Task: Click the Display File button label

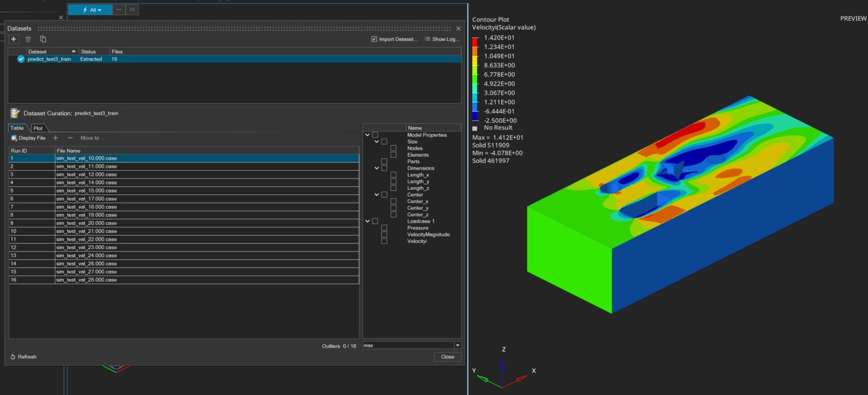Action: coord(32,138)
